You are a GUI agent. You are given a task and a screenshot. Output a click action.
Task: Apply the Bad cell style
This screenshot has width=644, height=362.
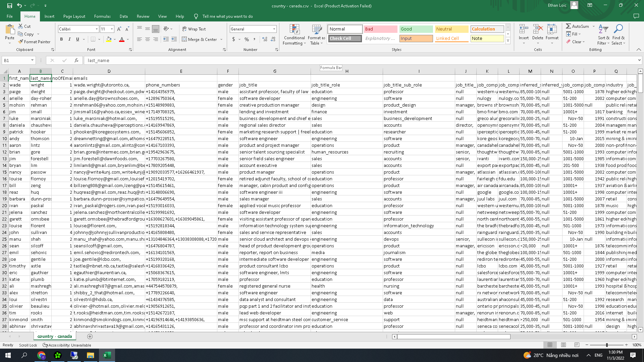[x=380, y=29]
